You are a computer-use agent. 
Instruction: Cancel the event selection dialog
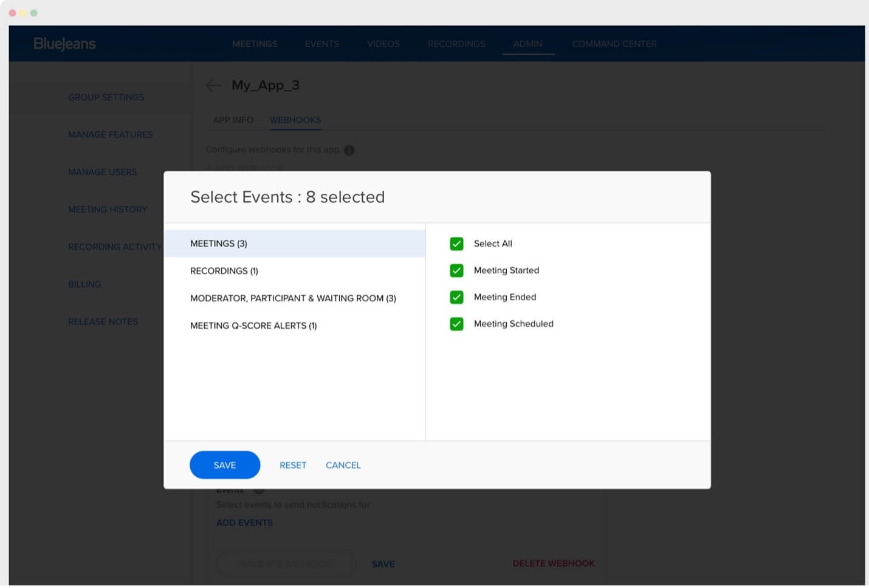(x=343, y=465)
